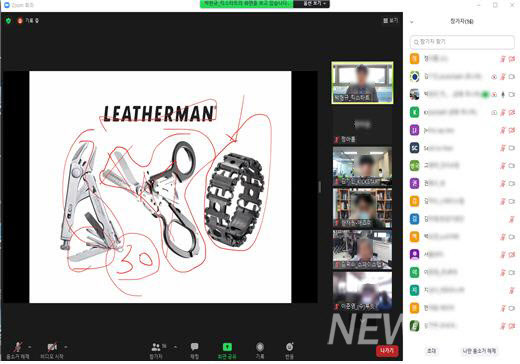
Task: Click the green Share Screen icon
Action: click(x=227, y=347)
